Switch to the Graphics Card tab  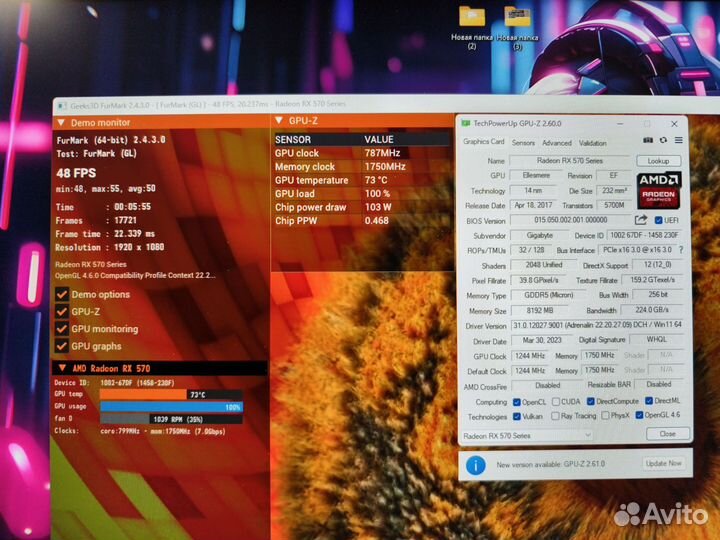(484, 142)
